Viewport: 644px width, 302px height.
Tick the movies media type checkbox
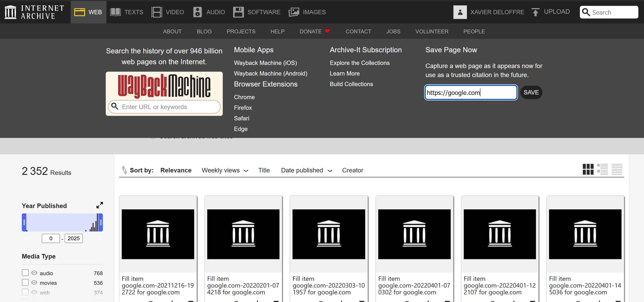pyautogui.click(x=25, y=282)
